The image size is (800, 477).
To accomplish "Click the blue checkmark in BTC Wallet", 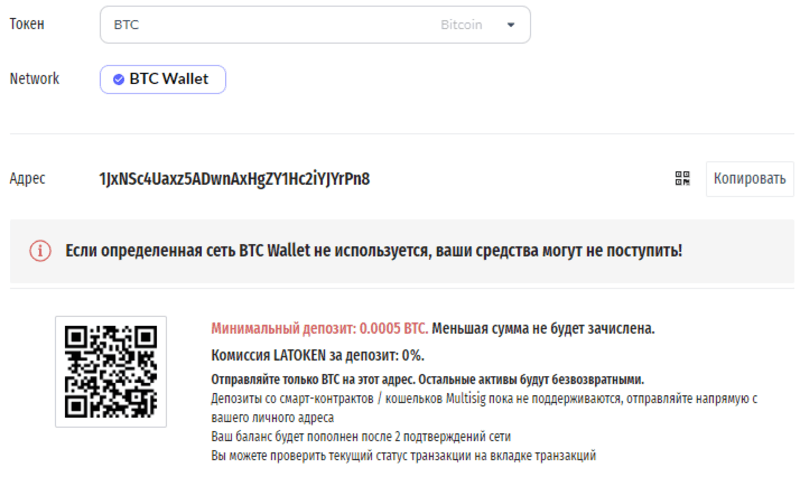I will (118, 79).
